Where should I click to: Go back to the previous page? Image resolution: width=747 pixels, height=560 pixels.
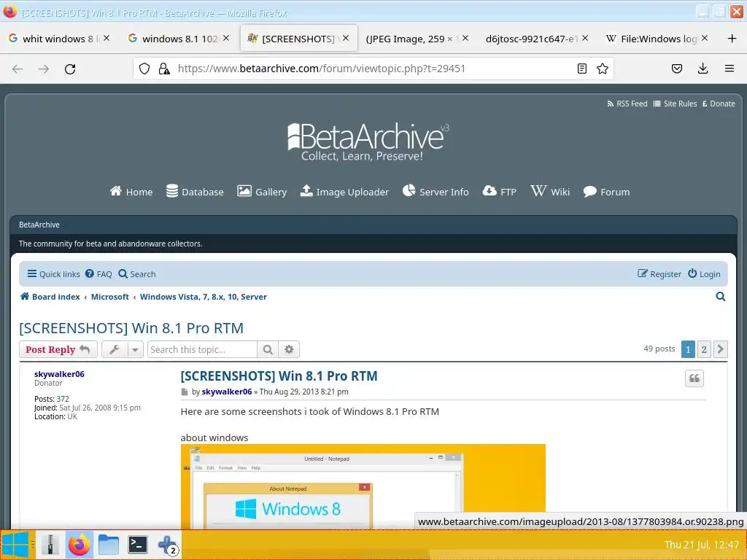click(18, 69)
